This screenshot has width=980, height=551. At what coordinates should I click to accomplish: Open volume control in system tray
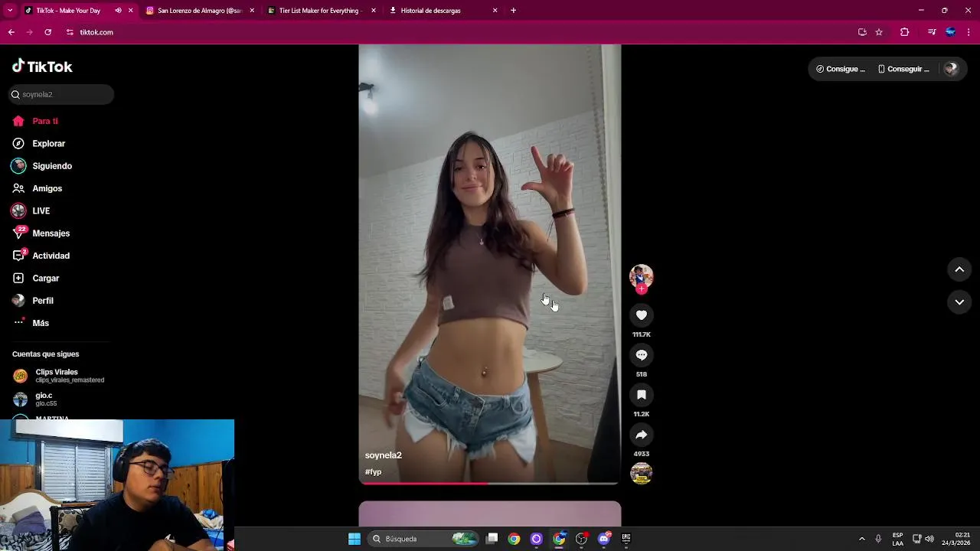929,539
